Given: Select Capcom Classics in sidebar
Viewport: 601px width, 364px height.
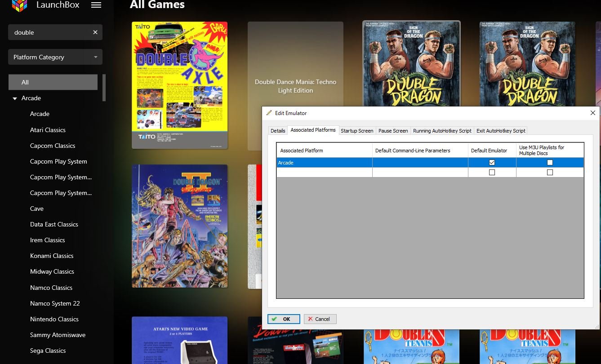Looking at the screenshot, I should click(x=53, y=146).
